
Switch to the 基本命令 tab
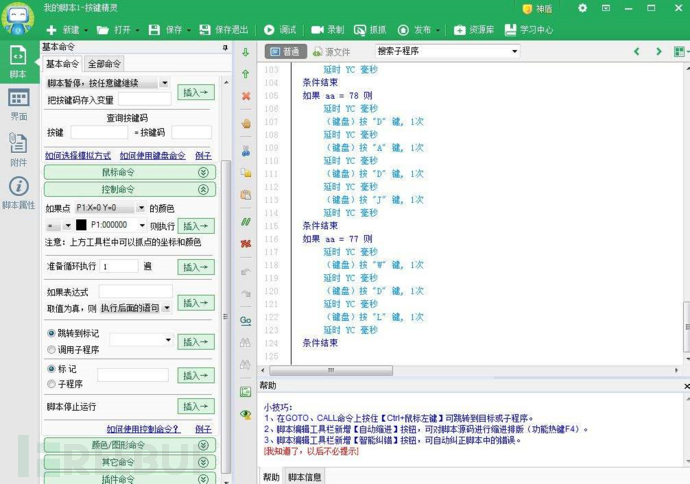62,64
